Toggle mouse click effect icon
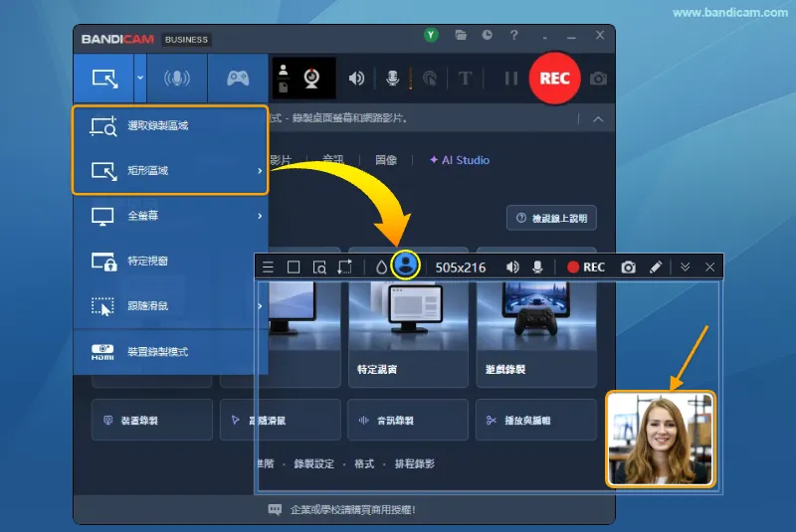The image size is (796, 532). pos(430,79)
